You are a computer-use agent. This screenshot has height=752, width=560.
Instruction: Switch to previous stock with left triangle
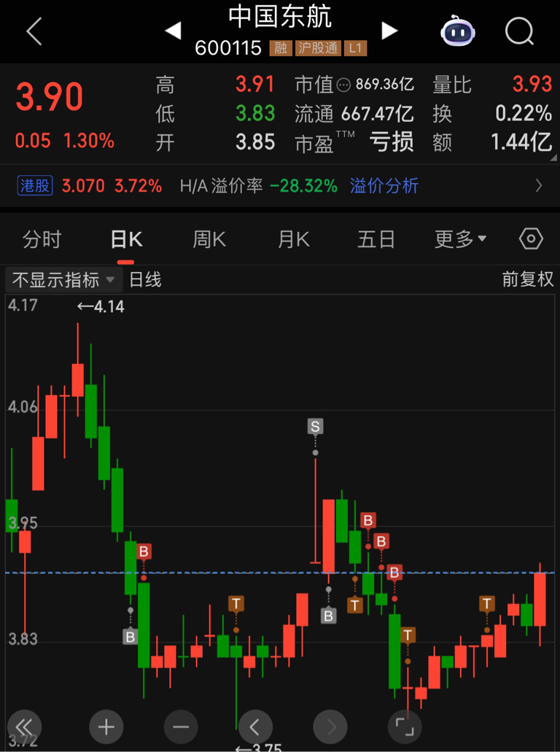point(173,31)
